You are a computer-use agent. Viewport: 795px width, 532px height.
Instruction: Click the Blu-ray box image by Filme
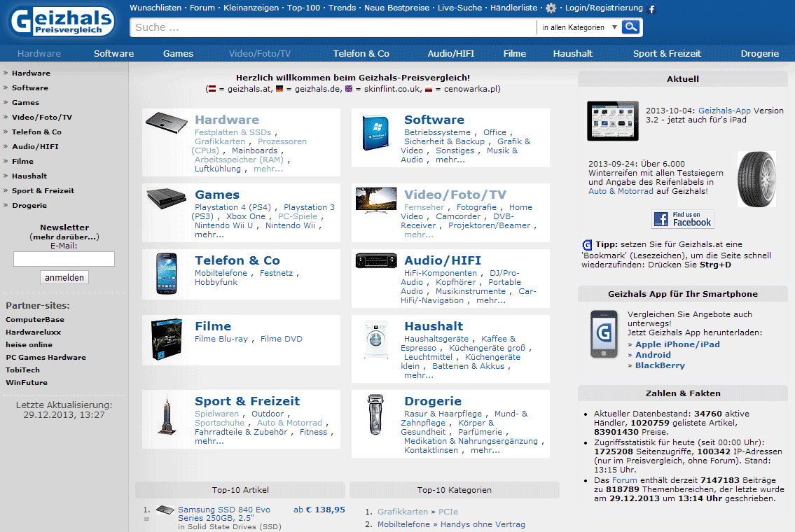pyautogui.click(x=166, y=339)
